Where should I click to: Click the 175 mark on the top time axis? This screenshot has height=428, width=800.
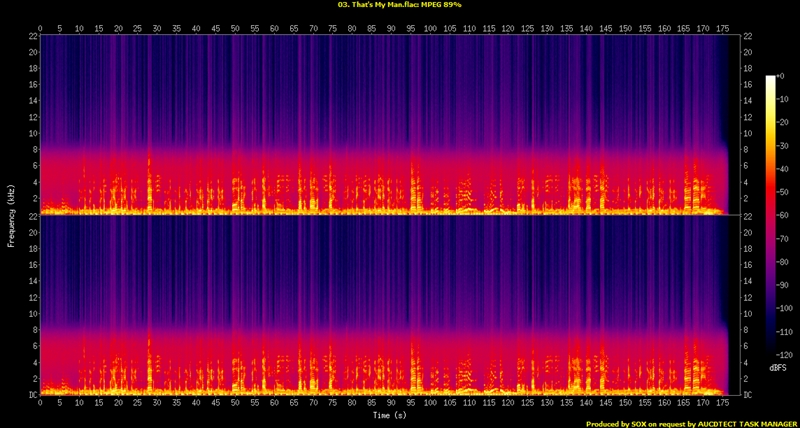pos(719,28)
